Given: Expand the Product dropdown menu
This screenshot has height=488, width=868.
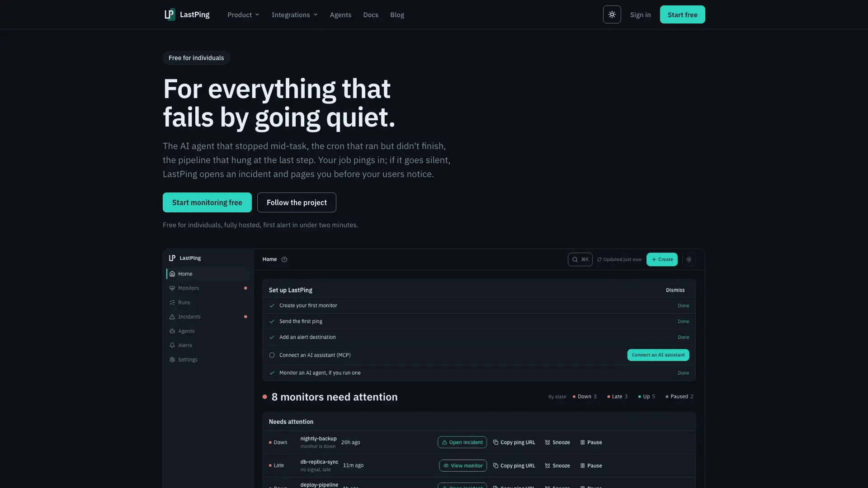Looking at the screenshot, I should pyautogui.click(x=243, y=14).
